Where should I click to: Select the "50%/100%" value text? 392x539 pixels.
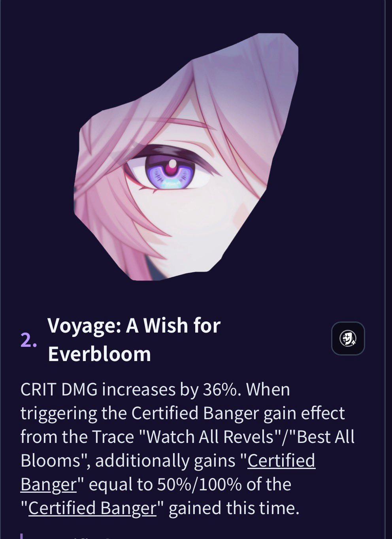[199, 484]
